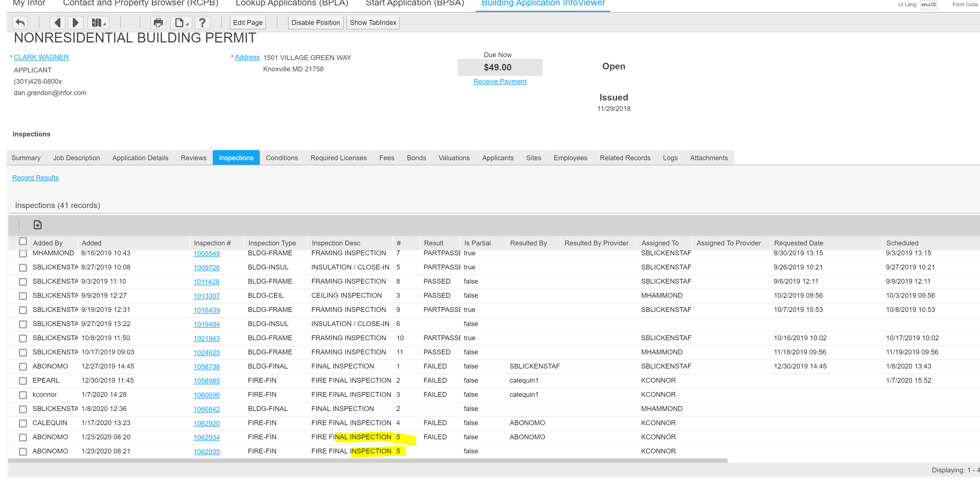Open the UI Lang en-US selector
980x484 pixels.
point(928,5)
